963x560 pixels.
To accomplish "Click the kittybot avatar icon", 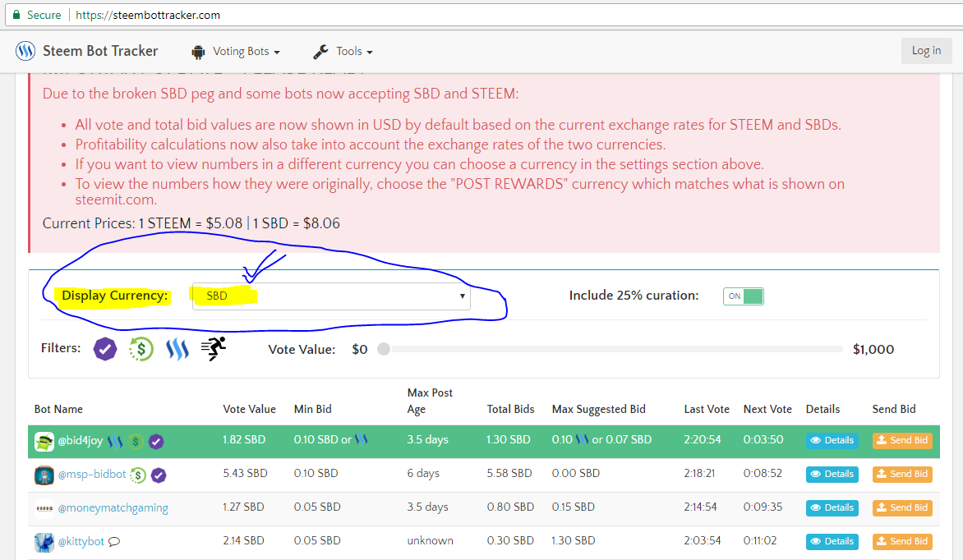I will [x=44, y=542].
